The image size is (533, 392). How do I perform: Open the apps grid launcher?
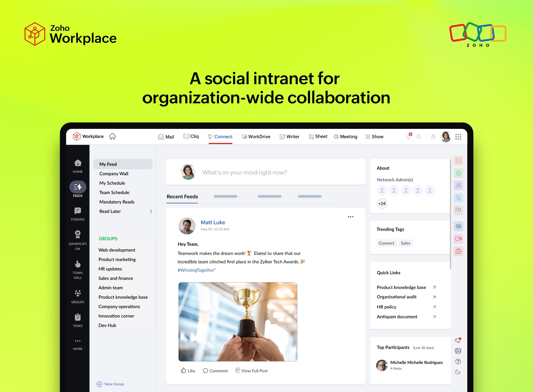(458, 137)
